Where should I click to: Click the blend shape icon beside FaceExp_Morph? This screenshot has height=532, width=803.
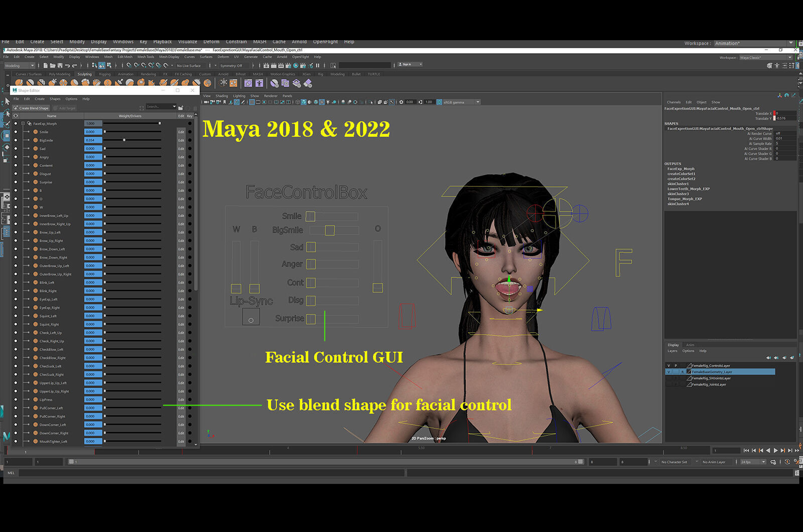tap(29, 123)
